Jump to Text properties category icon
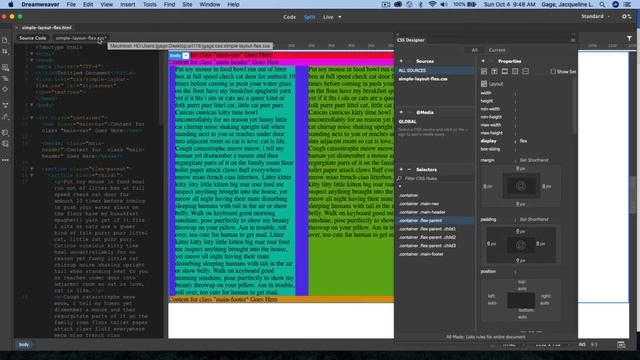Viewport: 640px width, 360px height. click(494, 71)
